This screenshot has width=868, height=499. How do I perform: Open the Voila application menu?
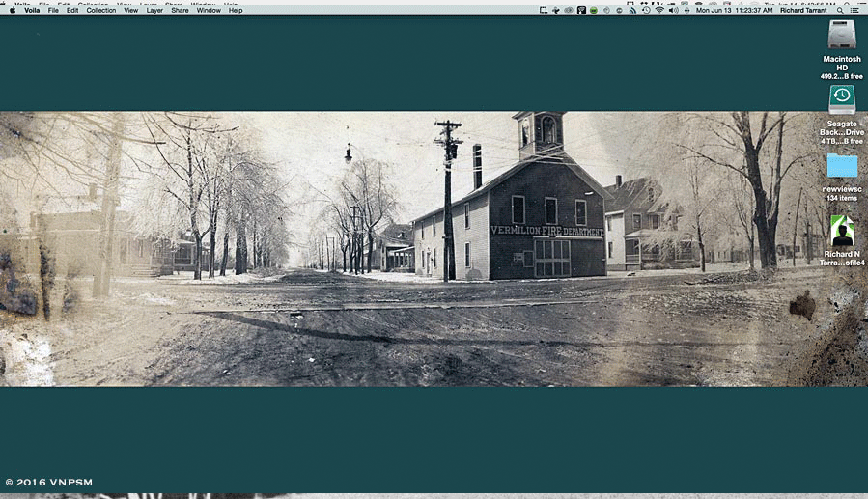pos(32,10)
